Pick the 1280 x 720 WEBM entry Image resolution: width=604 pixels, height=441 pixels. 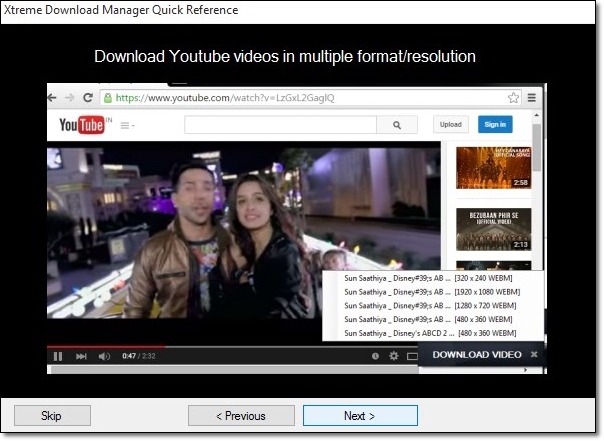(430, 305)
